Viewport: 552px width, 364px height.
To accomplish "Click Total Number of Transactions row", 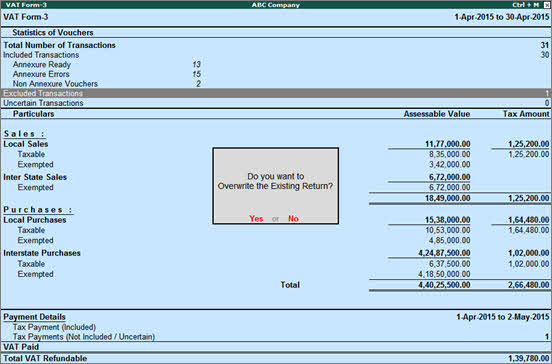I will (x=276, y=45).
